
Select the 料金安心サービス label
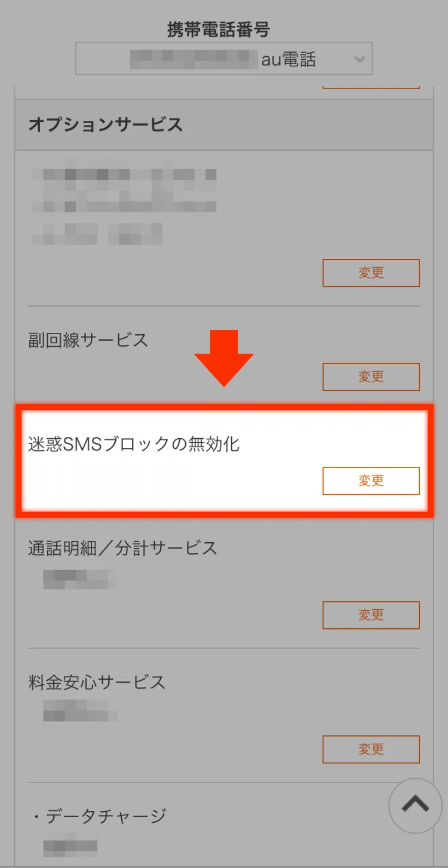point(97,682)
